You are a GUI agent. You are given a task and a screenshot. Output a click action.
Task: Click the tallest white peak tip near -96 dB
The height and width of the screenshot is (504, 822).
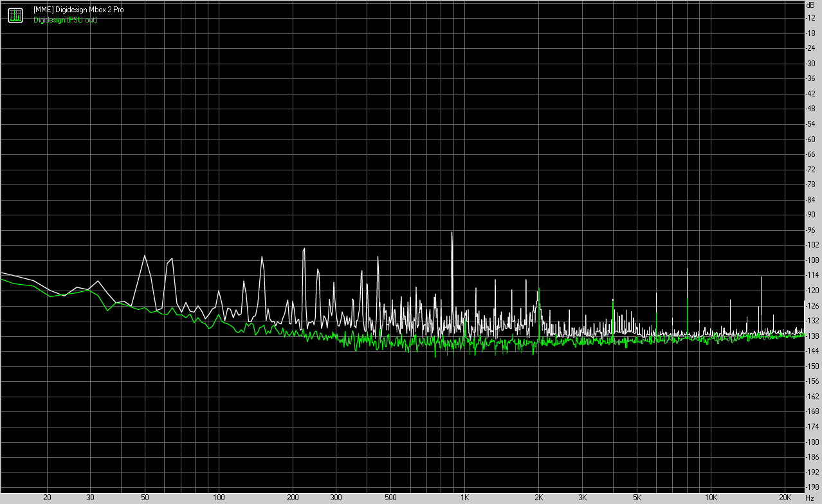point(452,232)
